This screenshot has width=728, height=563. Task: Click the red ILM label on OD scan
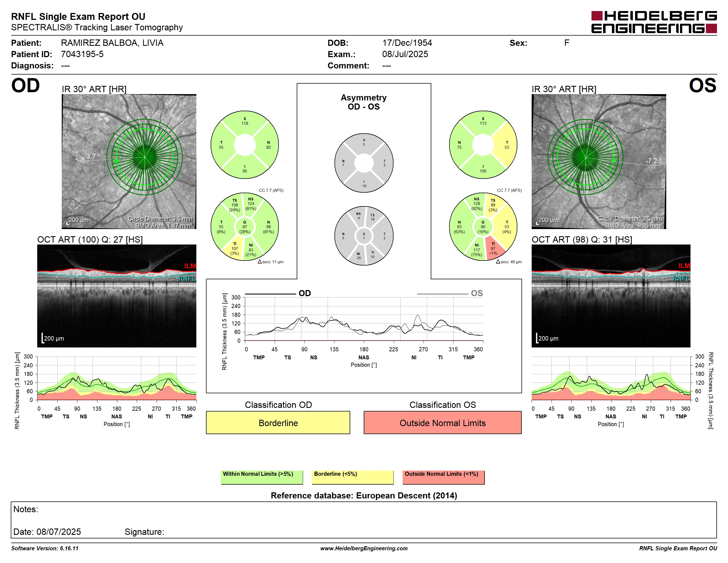click(x=190, y=266)
